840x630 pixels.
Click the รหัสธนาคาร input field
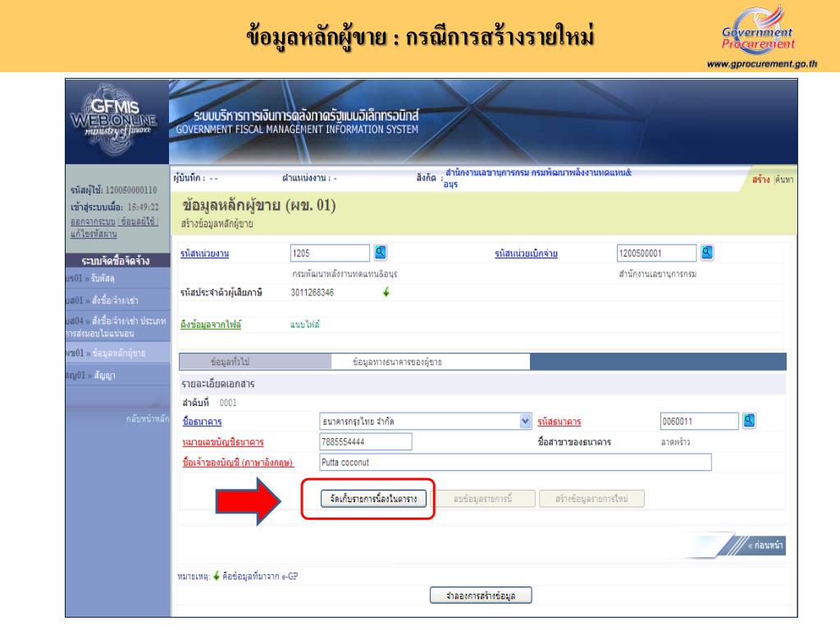(x=699, y=421)
